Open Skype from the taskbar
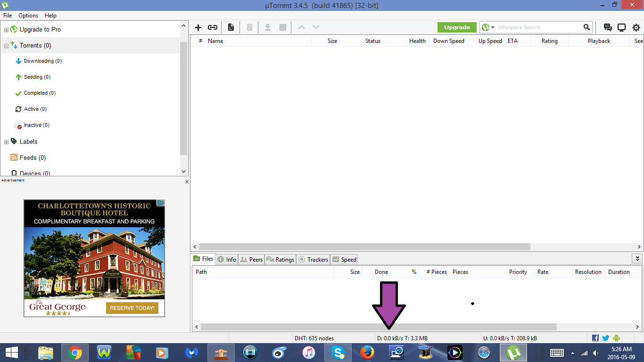644x362 pixels. (x=338, y=353)
